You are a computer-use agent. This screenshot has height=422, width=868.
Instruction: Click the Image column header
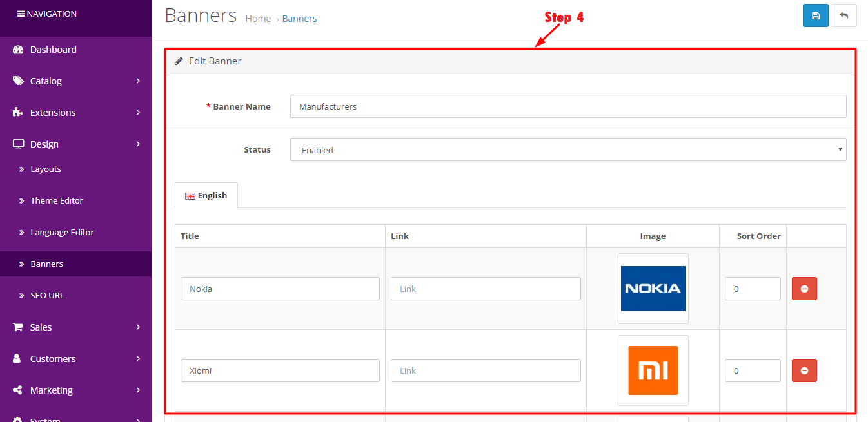pyautogui.click(x=653, y=236)
